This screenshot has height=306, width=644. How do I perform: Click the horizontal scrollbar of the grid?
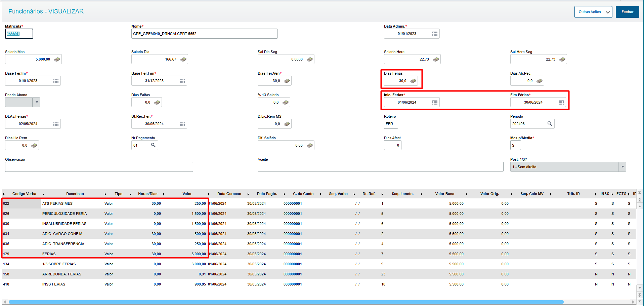[286, 302]
